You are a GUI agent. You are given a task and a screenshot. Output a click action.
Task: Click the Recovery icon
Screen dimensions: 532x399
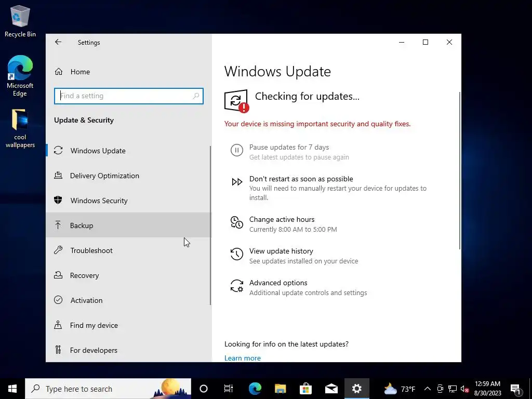[58, 275]
